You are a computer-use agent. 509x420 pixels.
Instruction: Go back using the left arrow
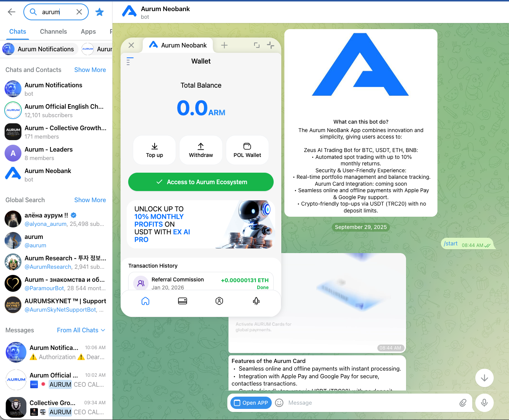click(x=11, y=12)
